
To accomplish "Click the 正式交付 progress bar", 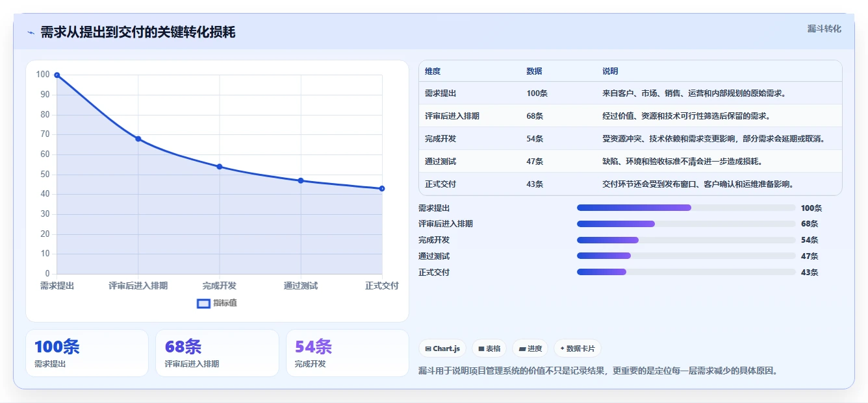I will point(686,273).
